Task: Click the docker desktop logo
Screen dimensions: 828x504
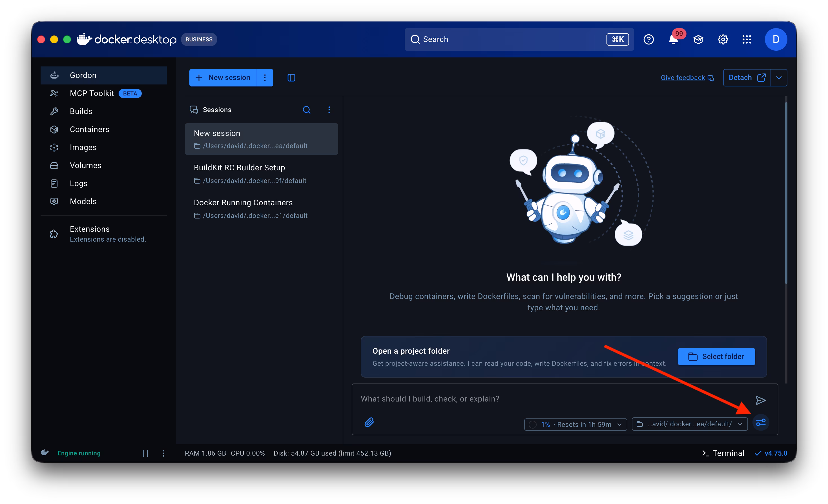Action: click(126, 39)
